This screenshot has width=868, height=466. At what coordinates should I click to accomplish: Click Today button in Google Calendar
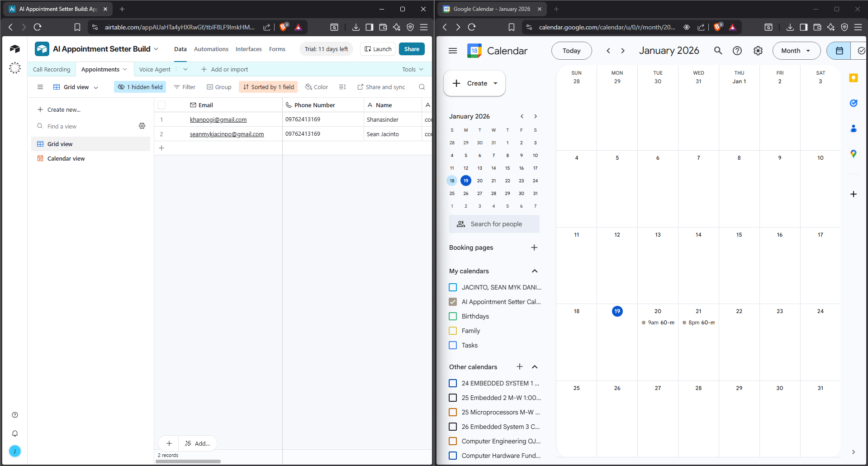572,51
